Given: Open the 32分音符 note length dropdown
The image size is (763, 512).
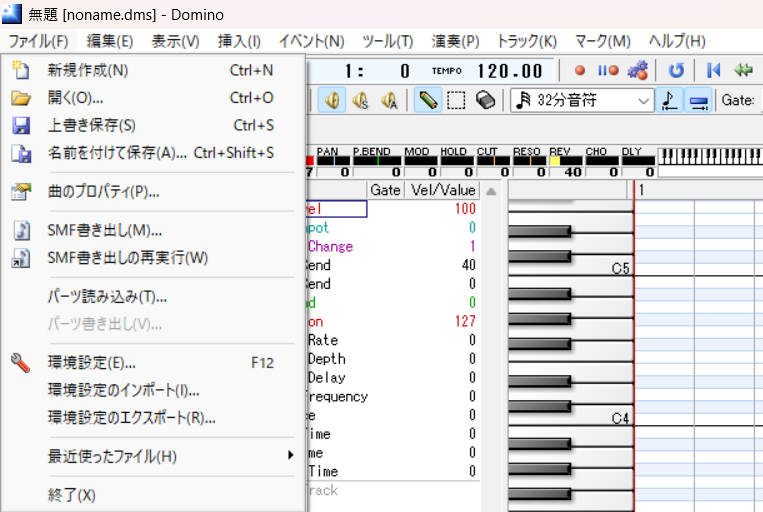Looking at the screenshot, I should pos(582,100).
